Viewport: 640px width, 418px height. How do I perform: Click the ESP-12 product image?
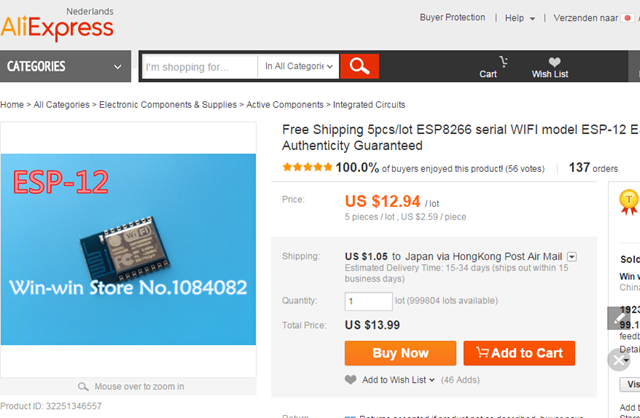pyautogui.click(x=130, y=248)
